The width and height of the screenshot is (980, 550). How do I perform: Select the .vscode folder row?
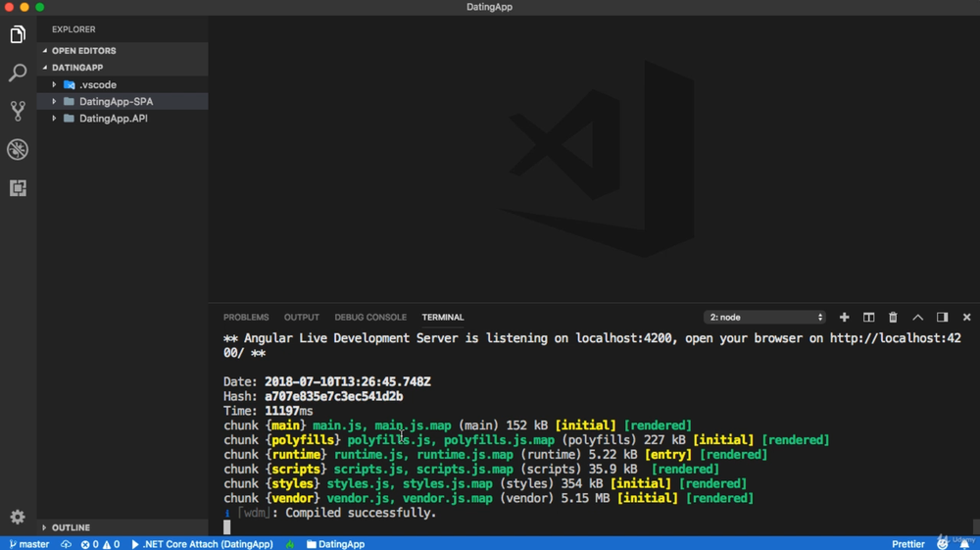coord(122,84)
